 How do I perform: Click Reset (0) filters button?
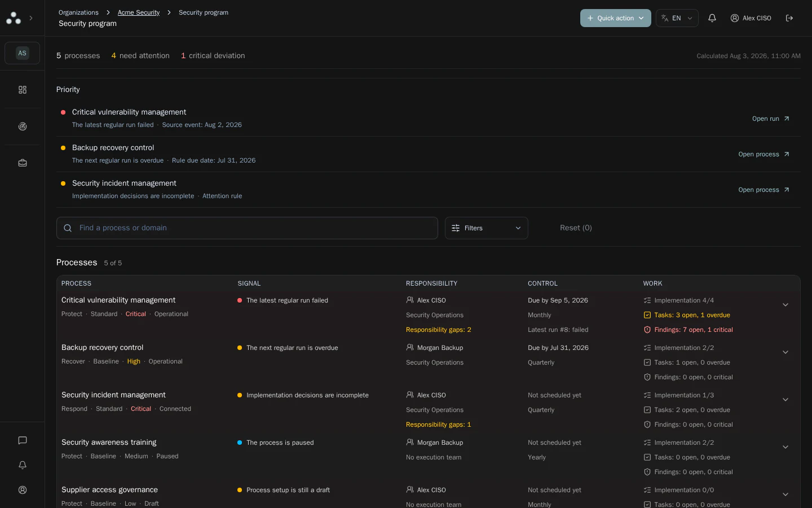click(576, 228)
